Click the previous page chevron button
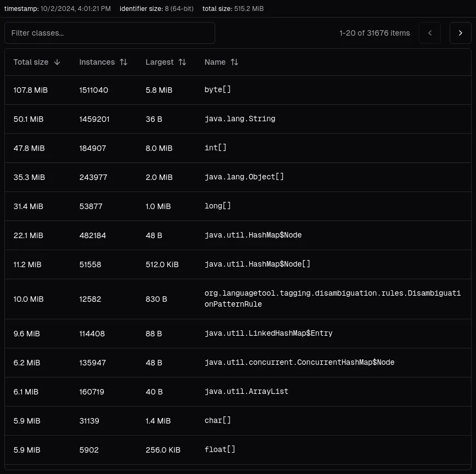 pyautogui.click(x=430, y=33)
